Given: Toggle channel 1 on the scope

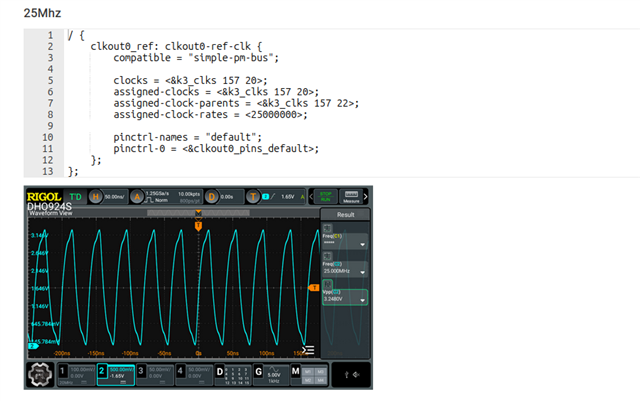Looking at the screenshot, I should pos(76,375).
